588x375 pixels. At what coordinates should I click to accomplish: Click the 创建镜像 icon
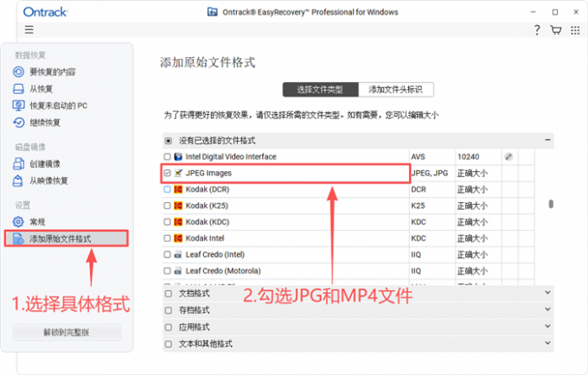point(18,163)
